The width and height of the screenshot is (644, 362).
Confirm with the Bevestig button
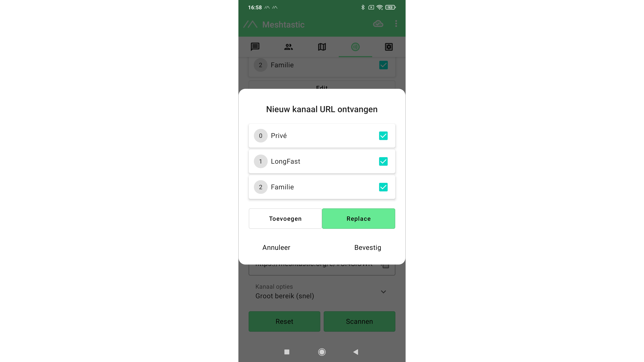pos(368,248)
